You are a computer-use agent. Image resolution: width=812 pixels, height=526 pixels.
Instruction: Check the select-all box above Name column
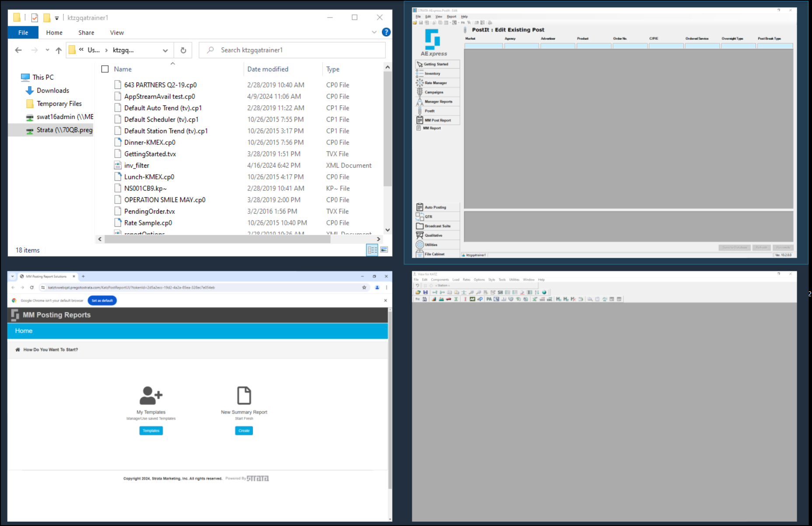pyautogui.click(x=105, y=69)
